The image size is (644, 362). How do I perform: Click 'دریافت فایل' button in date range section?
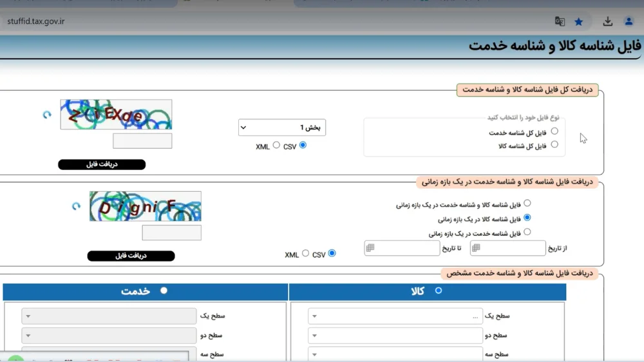[131, 256]
